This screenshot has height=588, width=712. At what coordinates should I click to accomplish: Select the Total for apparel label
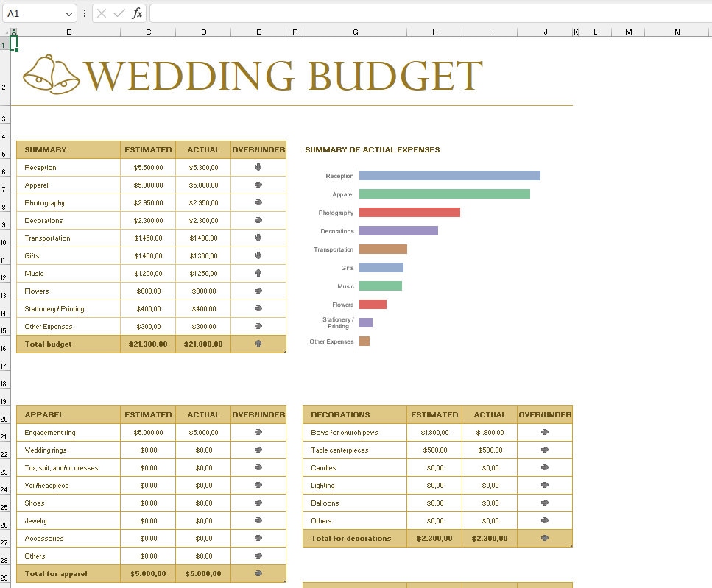56,574
